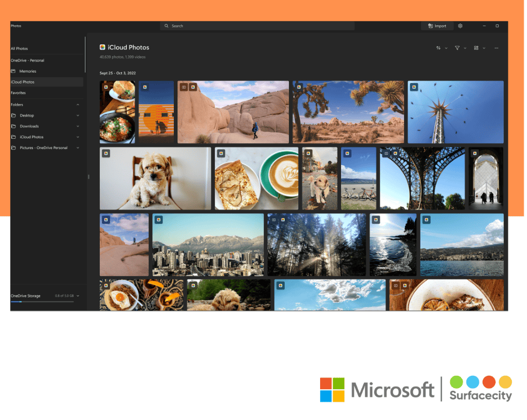Expand Pictures - OneDrive Personal folder chevron
Viewport: 527px width, 420px height.
78,148
